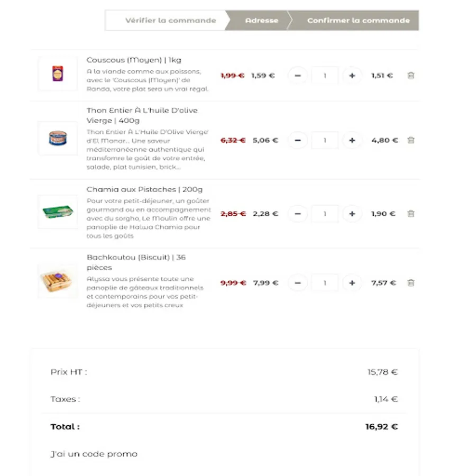Increase Couscous quantity with plus button
Image resolution: width=450 pixels, height=476 pixels.
[x=352, y=76]
